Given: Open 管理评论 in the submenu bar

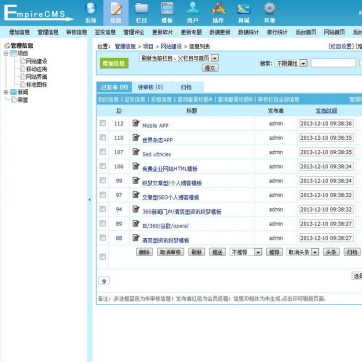Looking at the screenshot, I should point(134,32).
